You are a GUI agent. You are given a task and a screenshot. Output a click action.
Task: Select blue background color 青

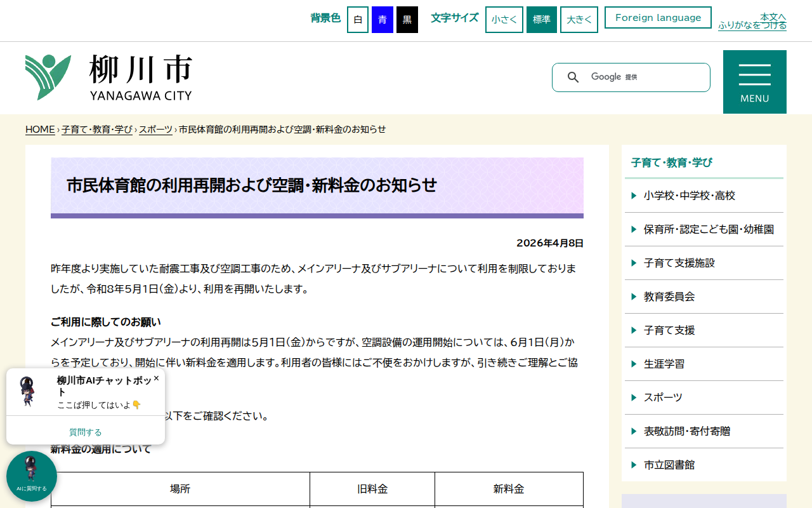[383, 20]
